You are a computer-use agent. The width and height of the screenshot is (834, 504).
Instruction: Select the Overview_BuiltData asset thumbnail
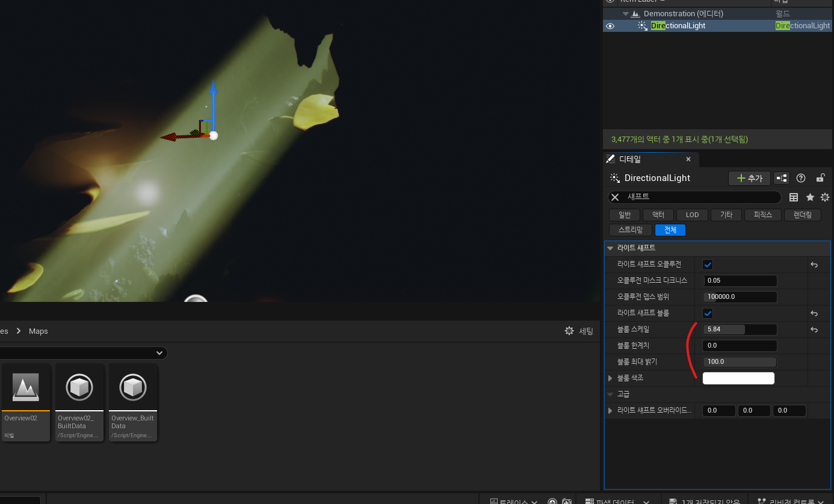tap(133, 402)
